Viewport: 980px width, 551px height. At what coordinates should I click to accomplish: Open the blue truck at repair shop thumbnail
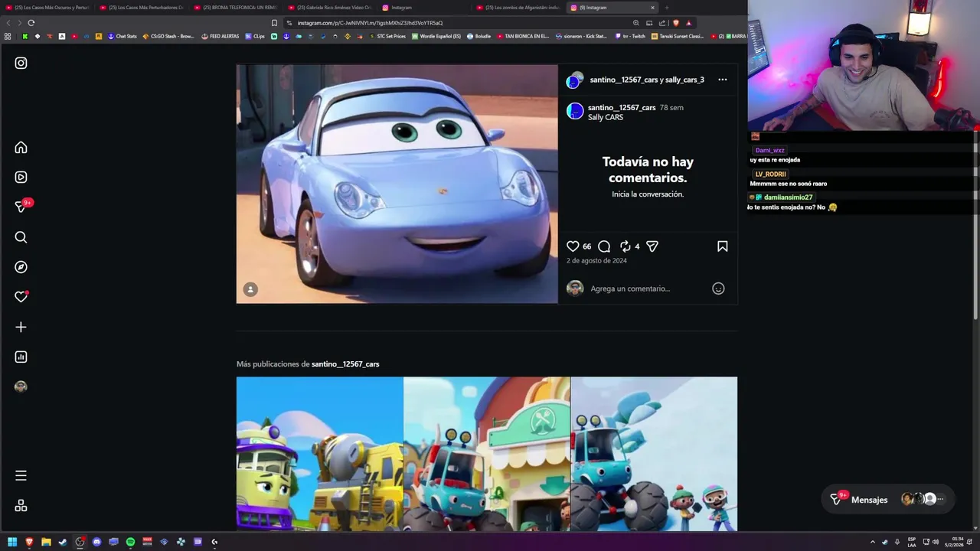[x=487, y=454]
